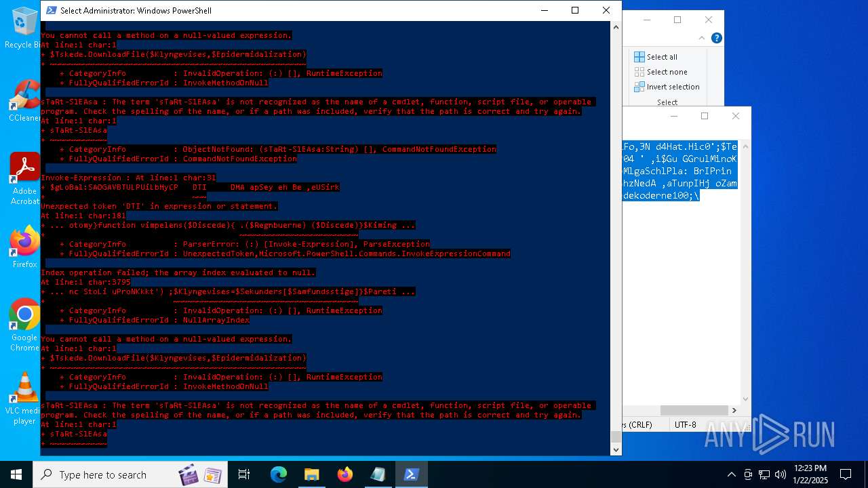Click Notepad horizontal scrollbar right arrow
The image size is (868, 488).
point(734,410)
